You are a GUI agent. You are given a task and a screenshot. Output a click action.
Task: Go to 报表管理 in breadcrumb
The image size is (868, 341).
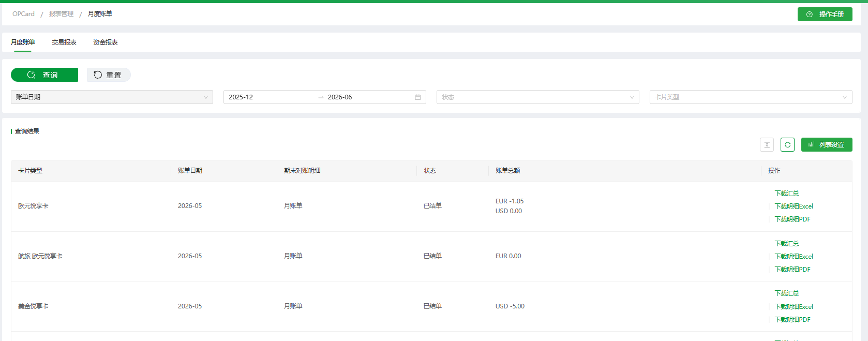pos(61,14)
